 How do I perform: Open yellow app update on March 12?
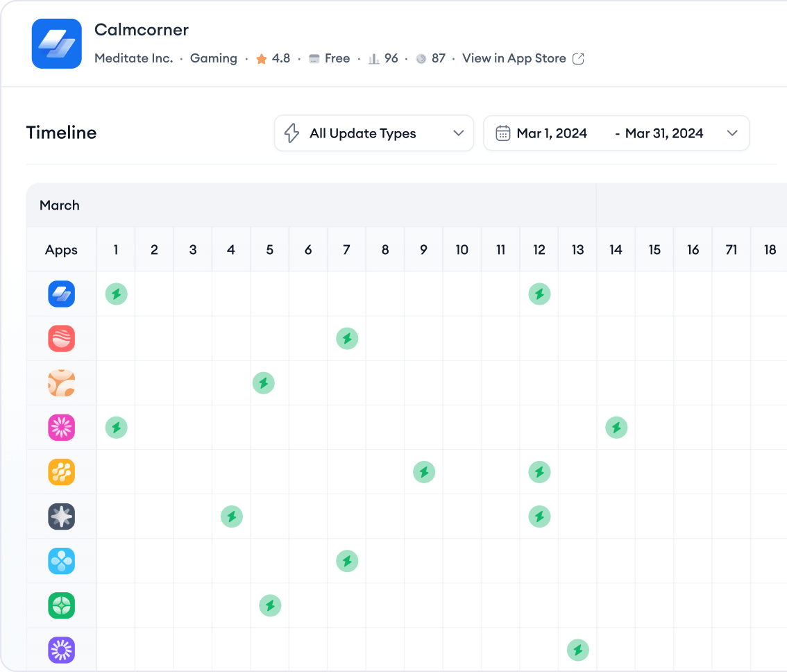click(539, 472)
